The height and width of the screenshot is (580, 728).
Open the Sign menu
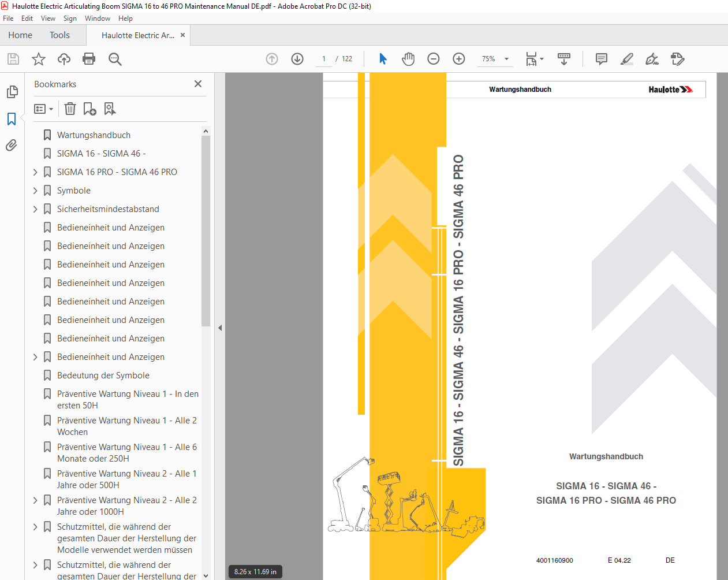(x=70, y=18)
